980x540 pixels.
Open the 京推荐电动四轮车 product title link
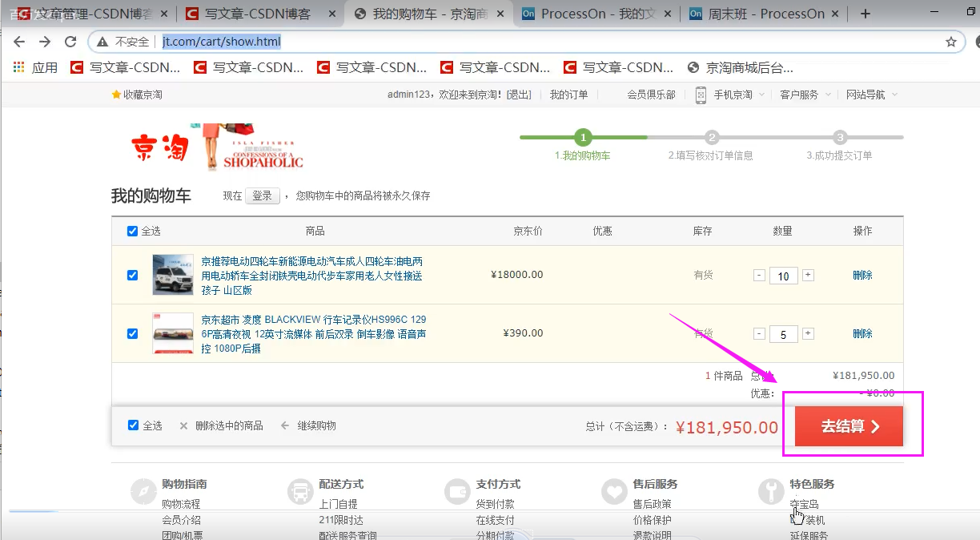coord(312,275)
